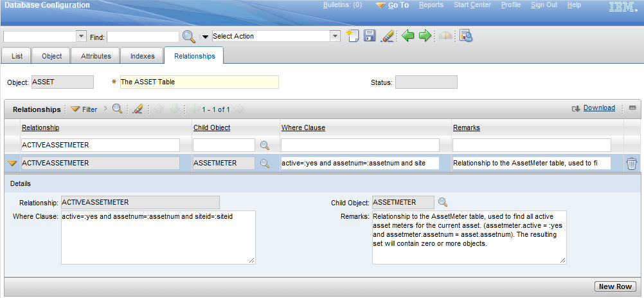Click the Download icon in Relationships header

click(x=577, y=109)
